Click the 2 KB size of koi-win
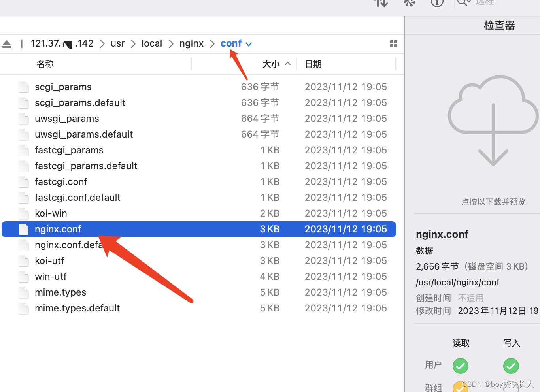Viewport: 540px width, 392px height. coord(270,213)
